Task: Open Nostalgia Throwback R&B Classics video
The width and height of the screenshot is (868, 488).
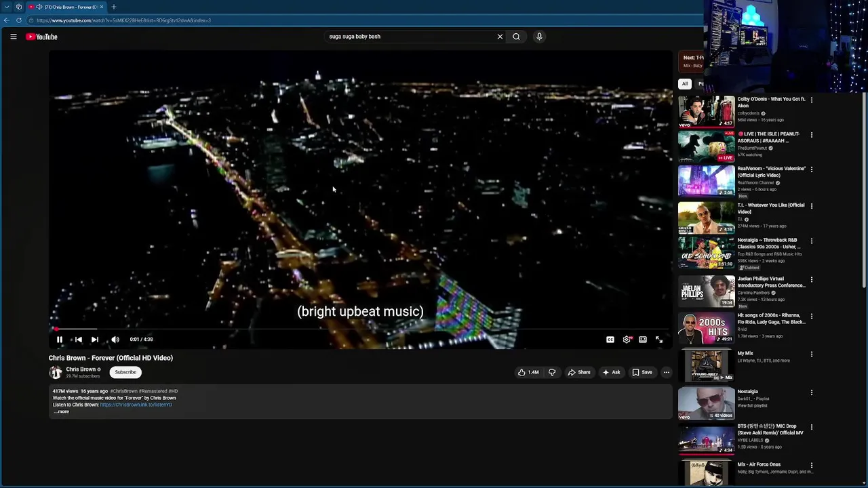Action: tap(706, 253)
